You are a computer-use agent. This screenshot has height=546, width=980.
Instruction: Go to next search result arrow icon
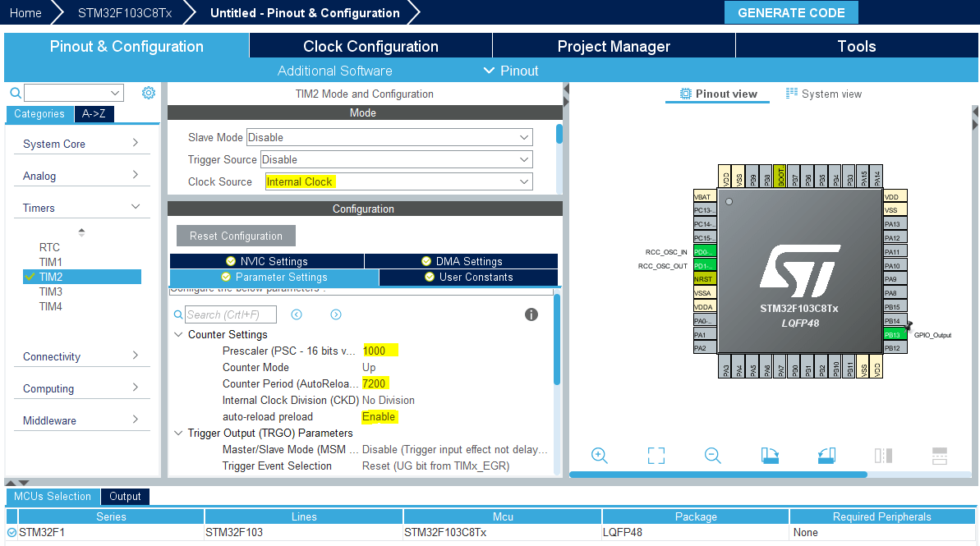336,314
